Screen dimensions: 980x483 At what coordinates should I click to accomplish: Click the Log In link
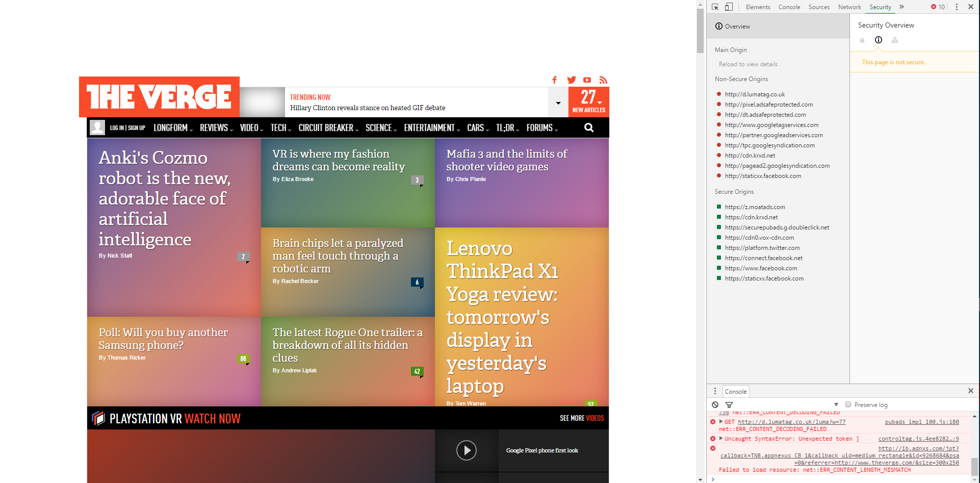(x=117, y=128)
